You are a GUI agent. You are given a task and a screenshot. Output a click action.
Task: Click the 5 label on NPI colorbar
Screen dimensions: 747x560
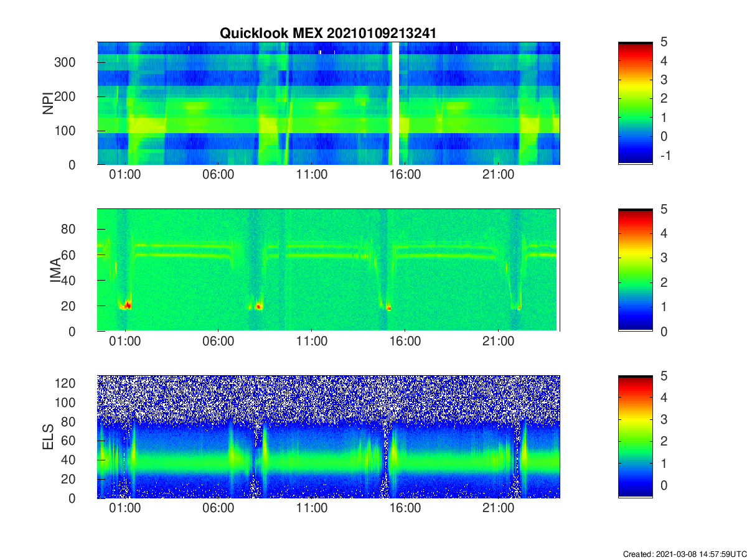663,42
